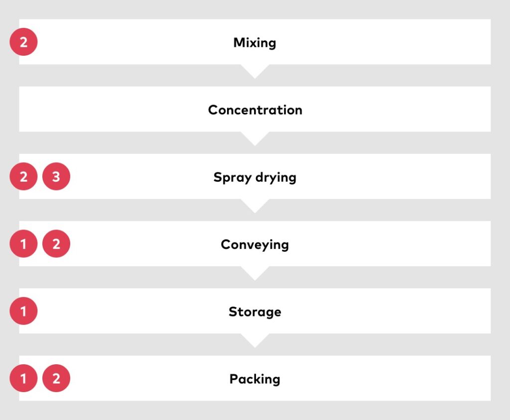Click badge 2 in the Conveying row
The image size is (510, 420).
pos(56,244)
